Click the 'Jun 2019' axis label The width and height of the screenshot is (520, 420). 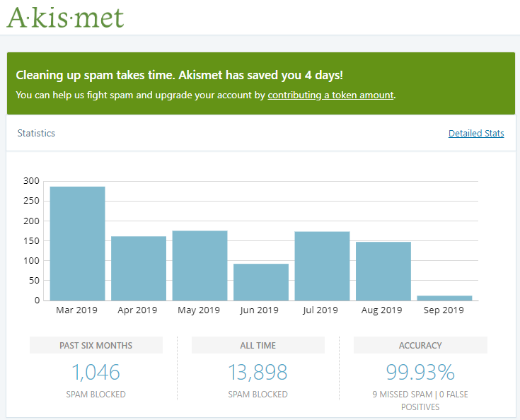click(260, 310)
